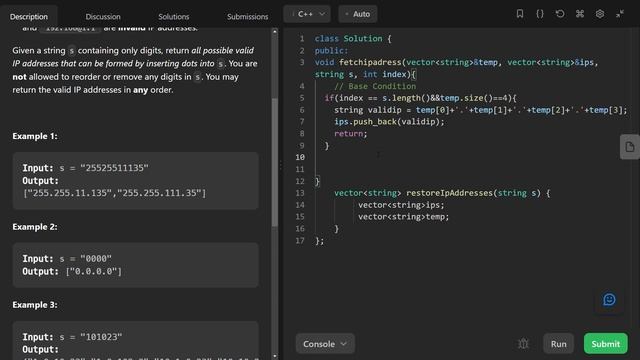Image resolution: width=640 pixels, height=360 pixels.
Task: Open the Discussion tab
Action: point(103,17)
